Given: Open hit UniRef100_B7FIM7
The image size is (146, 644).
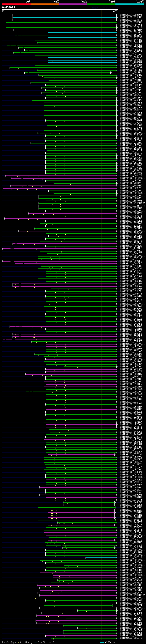Looking at the screenshot, I should pyautogui.click(x=131, y=30).
